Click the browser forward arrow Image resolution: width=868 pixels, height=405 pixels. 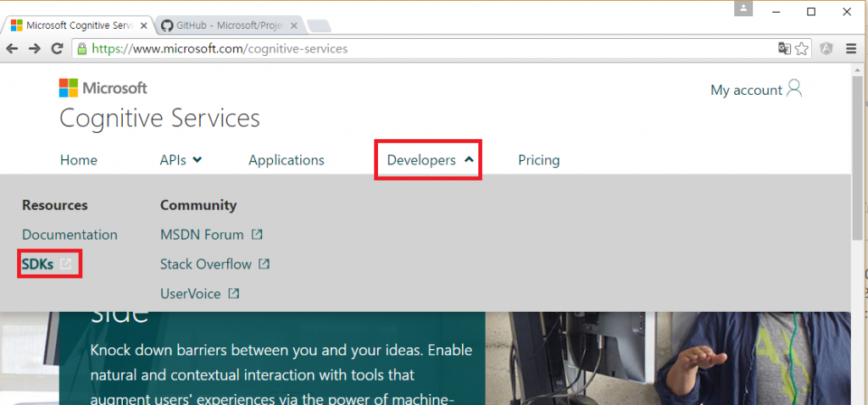click(35, 49)
